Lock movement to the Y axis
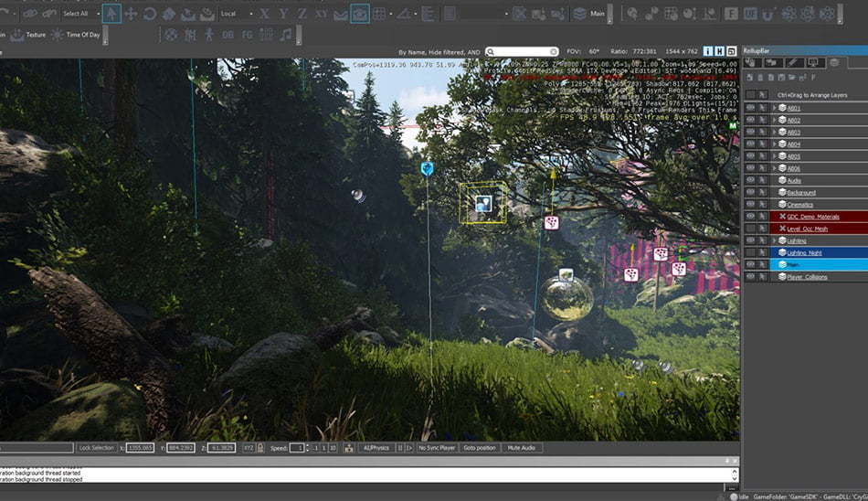 [283, 14]
